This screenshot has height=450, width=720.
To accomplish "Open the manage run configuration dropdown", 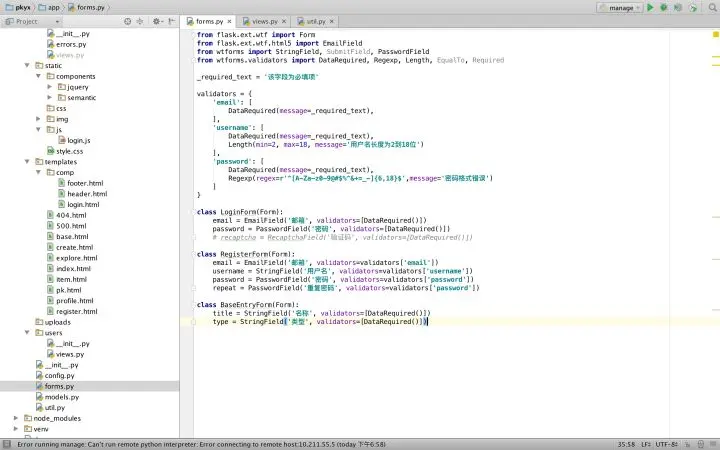I will (x=619, y=8).
